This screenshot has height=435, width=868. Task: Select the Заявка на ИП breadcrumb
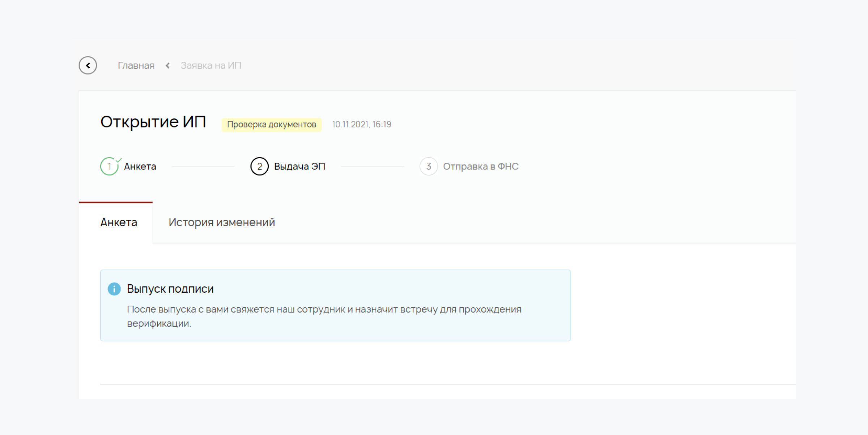click(x=211, y=65)
